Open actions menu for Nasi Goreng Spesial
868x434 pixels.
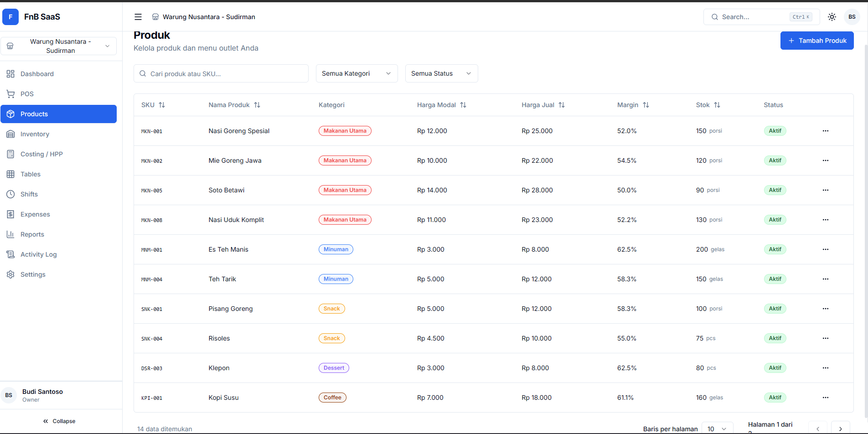pos(826,131)
